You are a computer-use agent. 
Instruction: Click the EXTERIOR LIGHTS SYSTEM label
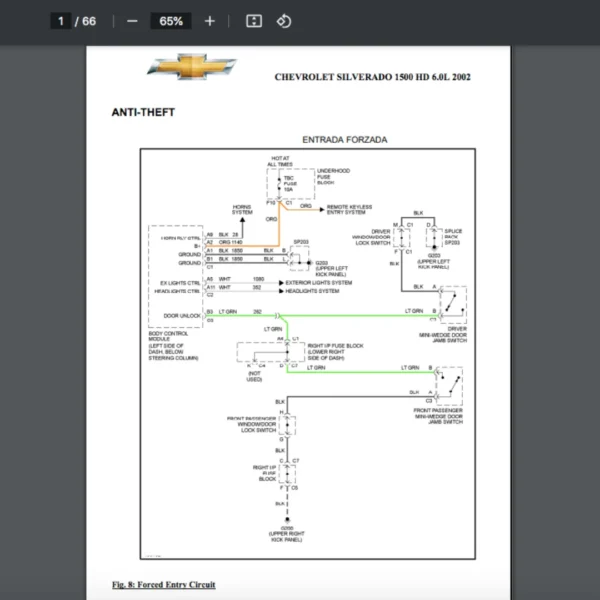[319, 283]
